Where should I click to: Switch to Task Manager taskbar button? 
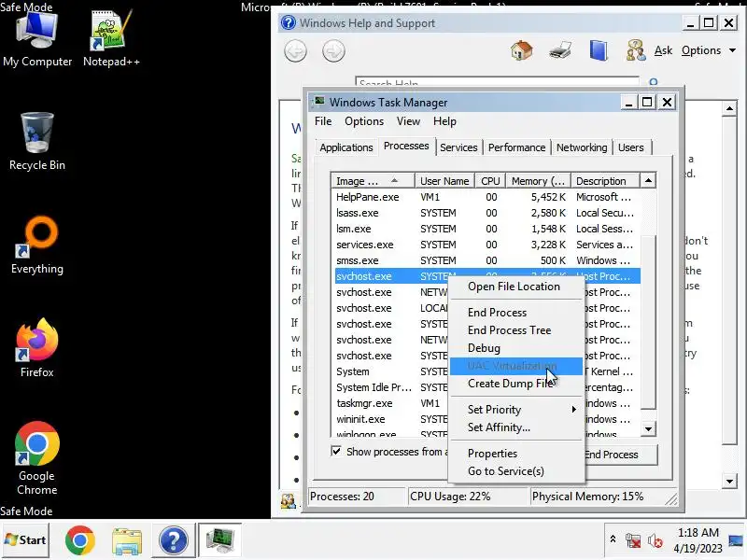coord(219,540)
